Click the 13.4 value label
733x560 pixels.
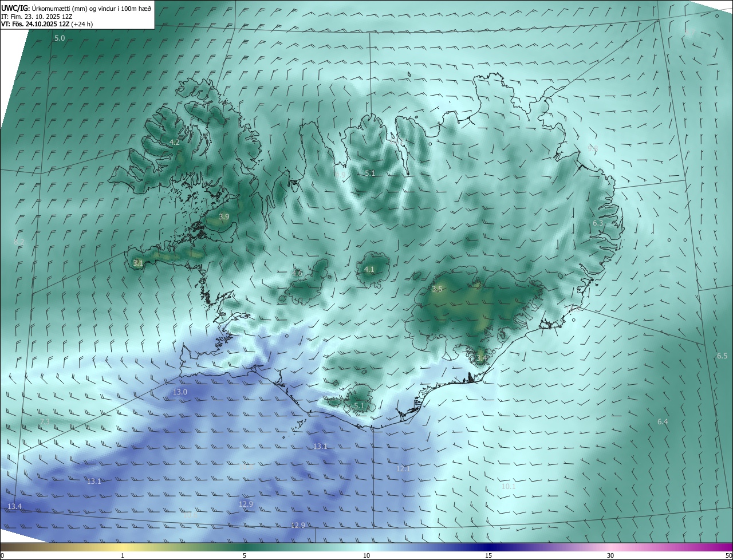(14, 507)
